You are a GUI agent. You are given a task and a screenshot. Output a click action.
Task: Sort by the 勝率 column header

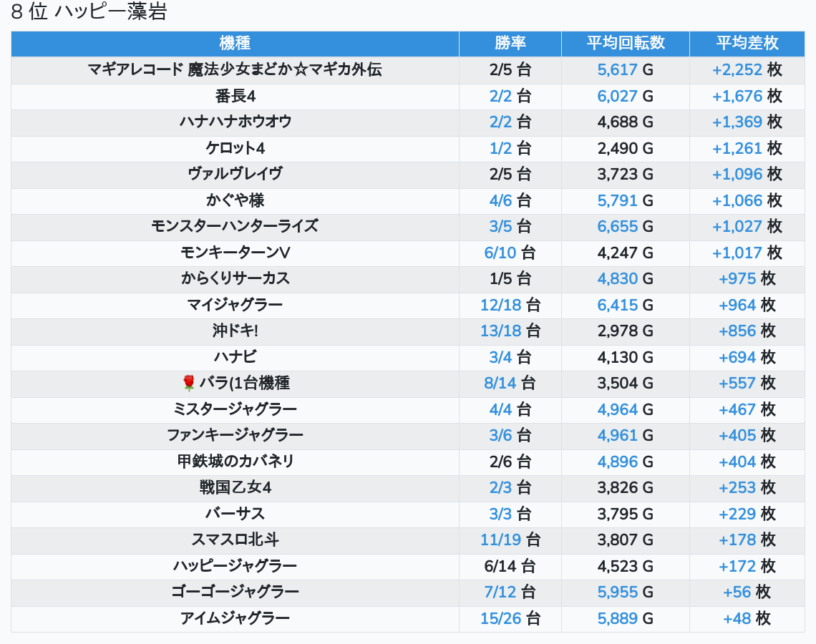coord(510,43)
